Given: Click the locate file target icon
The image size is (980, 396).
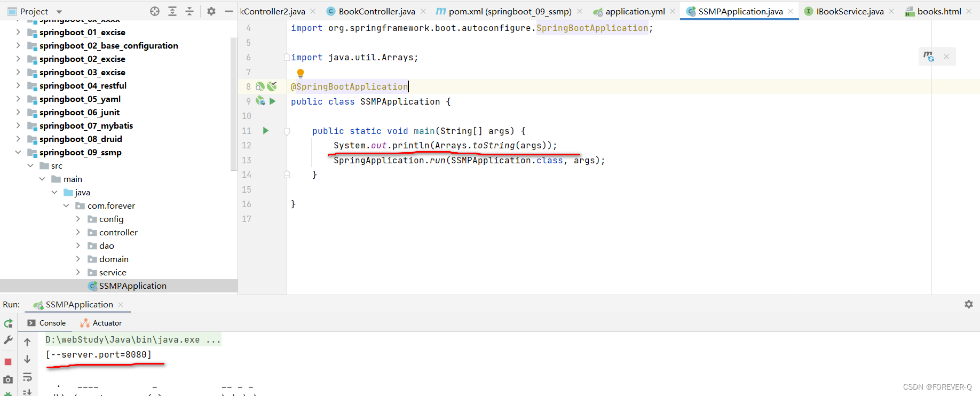Looking at the screenshot, I should tap(155, 11).
